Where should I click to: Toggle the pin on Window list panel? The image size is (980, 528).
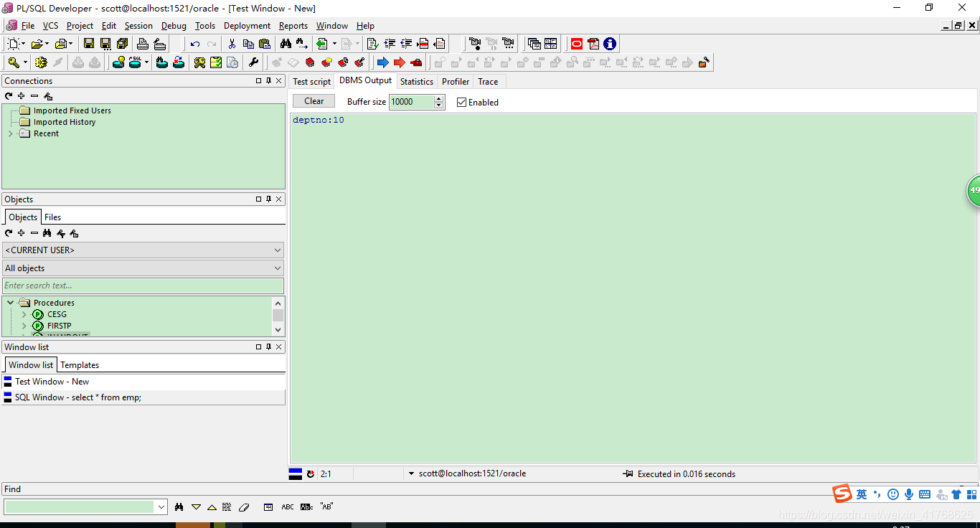click(269, 347)
